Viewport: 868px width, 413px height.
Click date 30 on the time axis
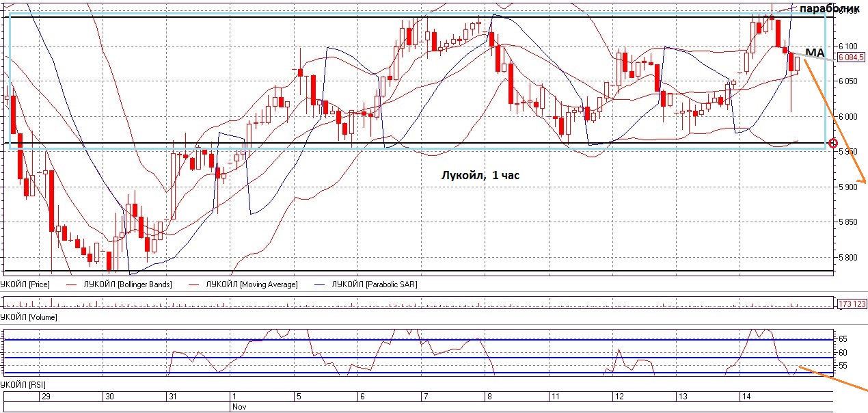click(x=109, y=397)
